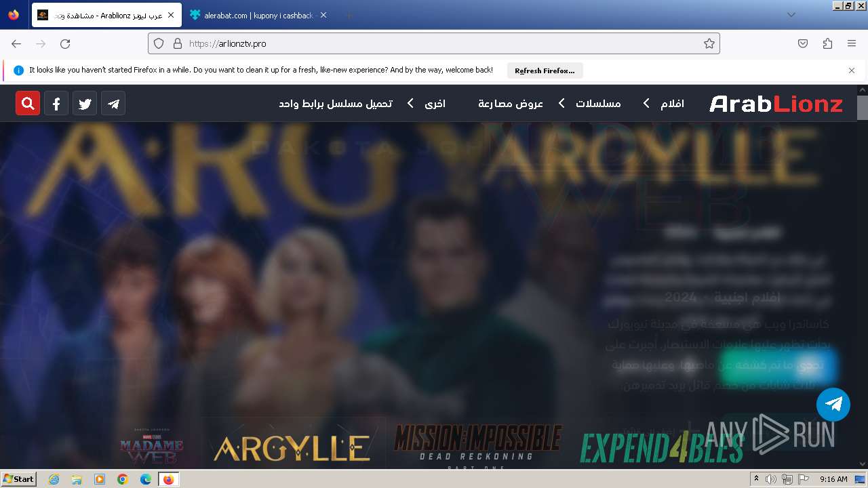
Task: Expand the chevron next to افلام
Action: [x=646, y=103]
